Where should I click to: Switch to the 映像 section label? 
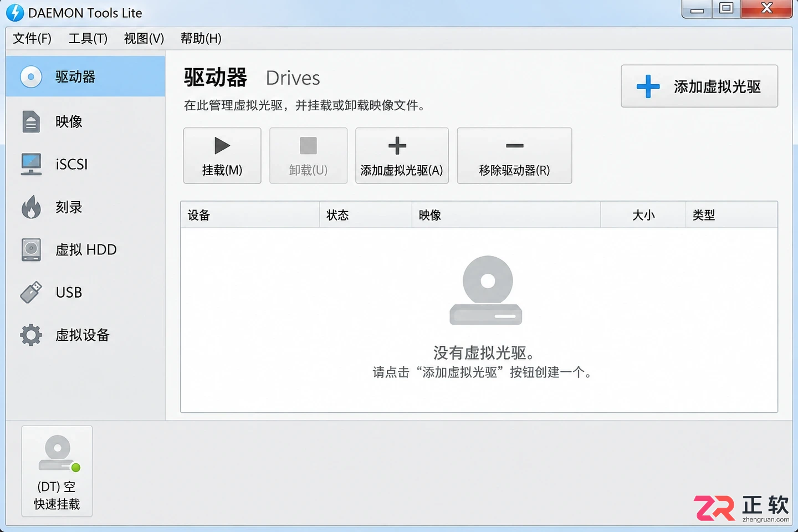coord(69,121)
